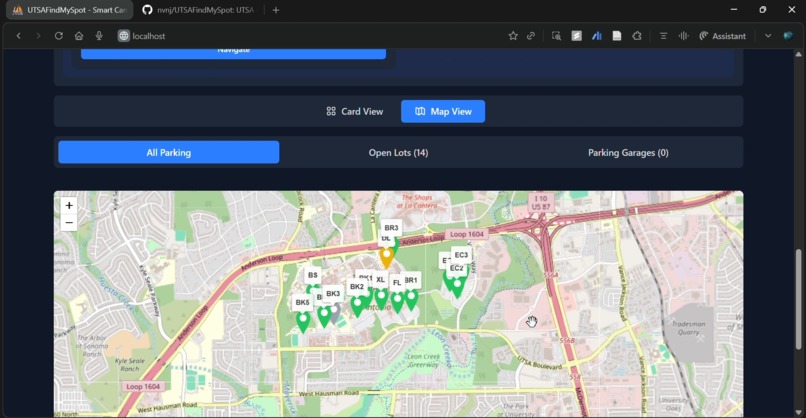Click The Shops at La Cantera label
806x418 pixels.
pos(417,201)
